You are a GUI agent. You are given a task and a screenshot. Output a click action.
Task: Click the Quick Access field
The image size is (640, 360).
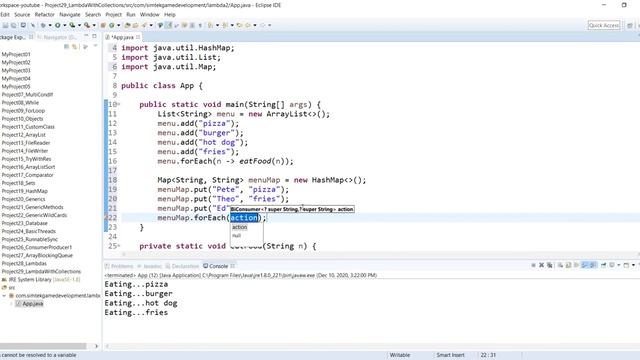(604, 25)
